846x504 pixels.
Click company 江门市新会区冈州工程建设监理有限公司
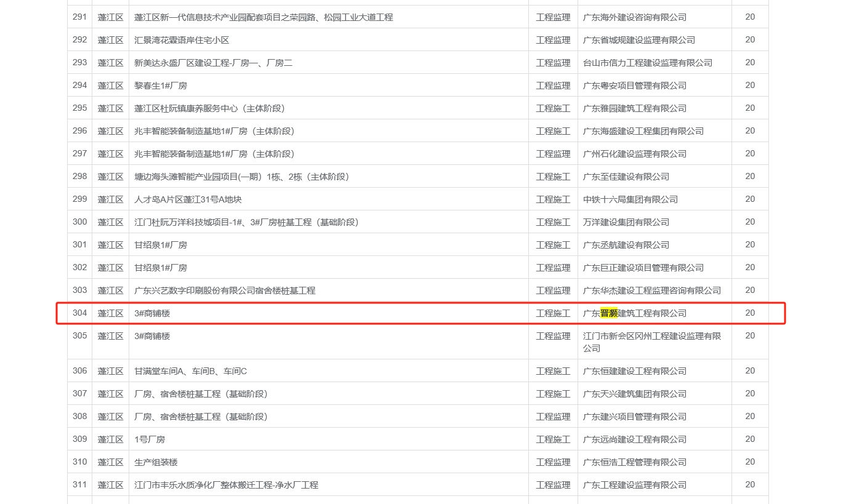point(652,342)
